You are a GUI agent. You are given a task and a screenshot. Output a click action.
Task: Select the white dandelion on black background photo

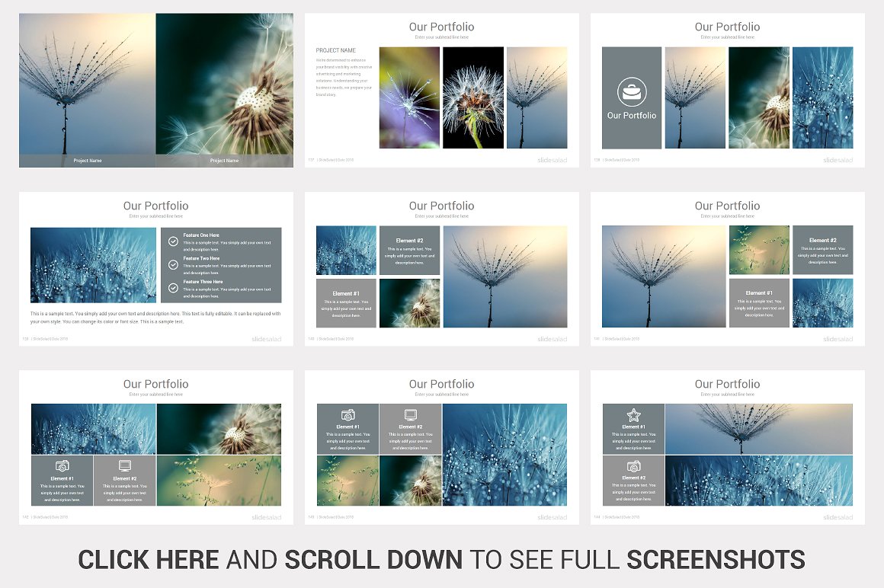[473, 97]
